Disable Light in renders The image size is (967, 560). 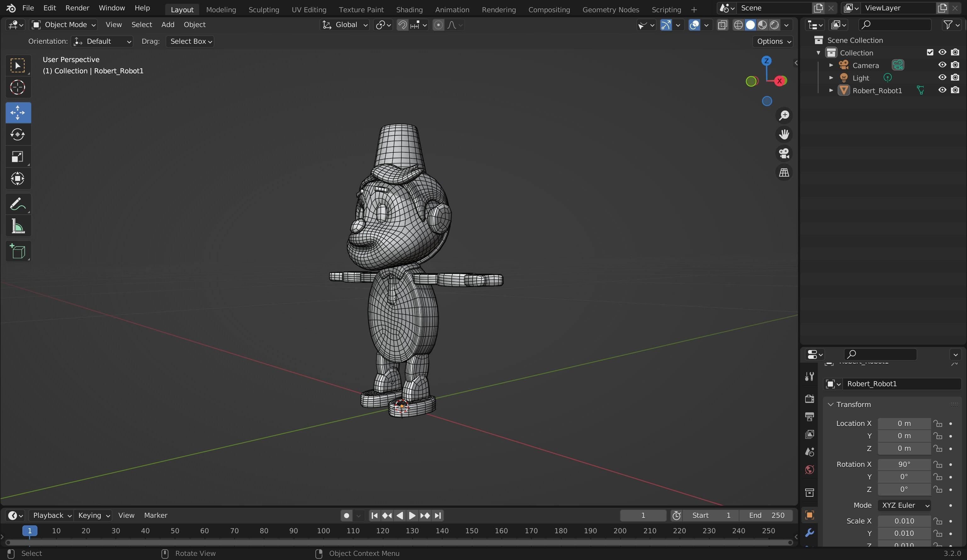pos(955,77)
